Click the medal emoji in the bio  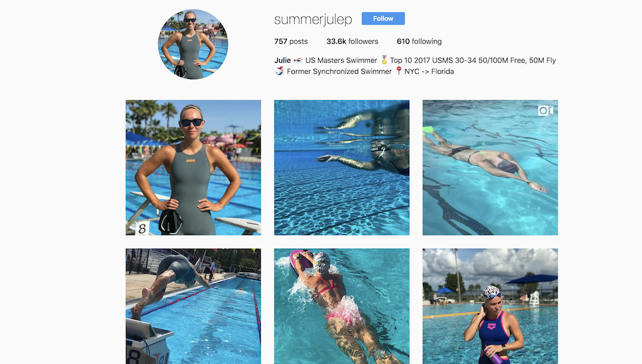(x=384, y=60)
